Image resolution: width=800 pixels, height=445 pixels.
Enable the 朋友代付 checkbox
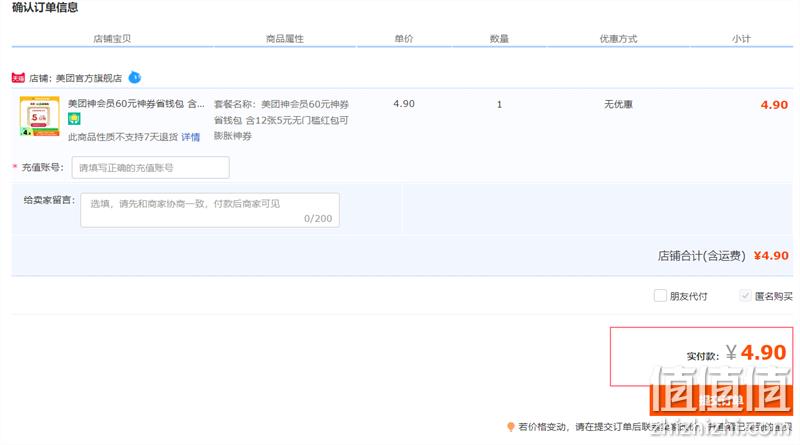660,295
